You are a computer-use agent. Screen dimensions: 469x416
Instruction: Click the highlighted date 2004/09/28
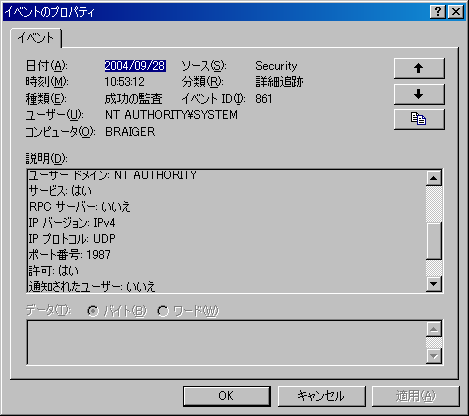coord(135,66)
